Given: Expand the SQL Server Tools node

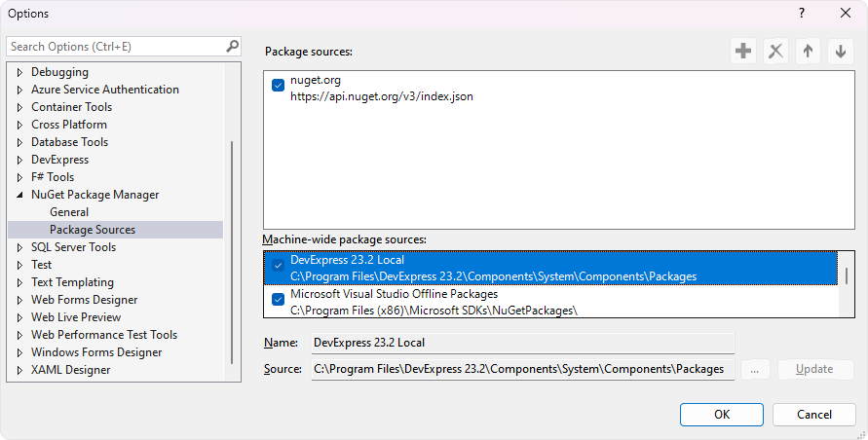Looking at the screenshot, I should (19, 247).
